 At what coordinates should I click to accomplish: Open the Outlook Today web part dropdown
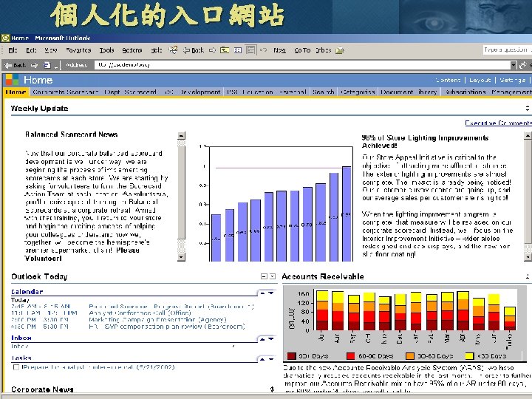273,276
